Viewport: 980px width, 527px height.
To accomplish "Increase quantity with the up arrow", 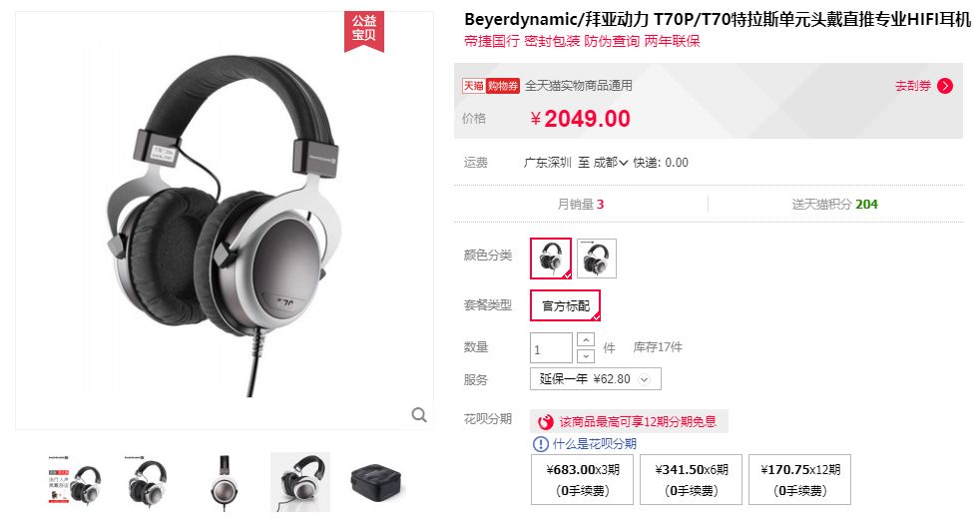I will pos(586,339).
